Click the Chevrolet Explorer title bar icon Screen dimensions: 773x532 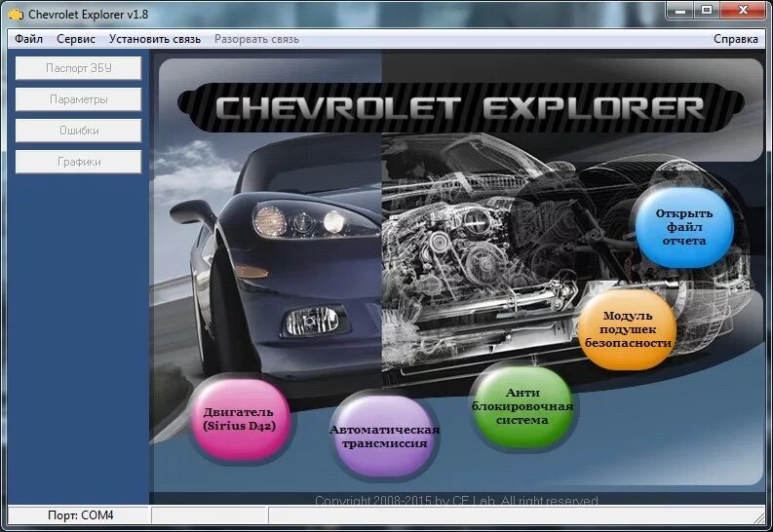(16, 15)
